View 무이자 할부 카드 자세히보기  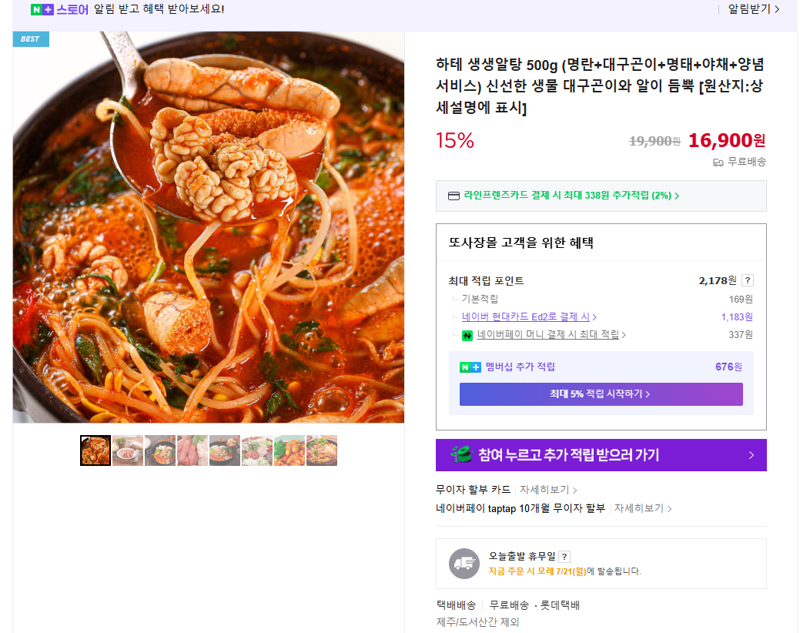coord(548,490)
